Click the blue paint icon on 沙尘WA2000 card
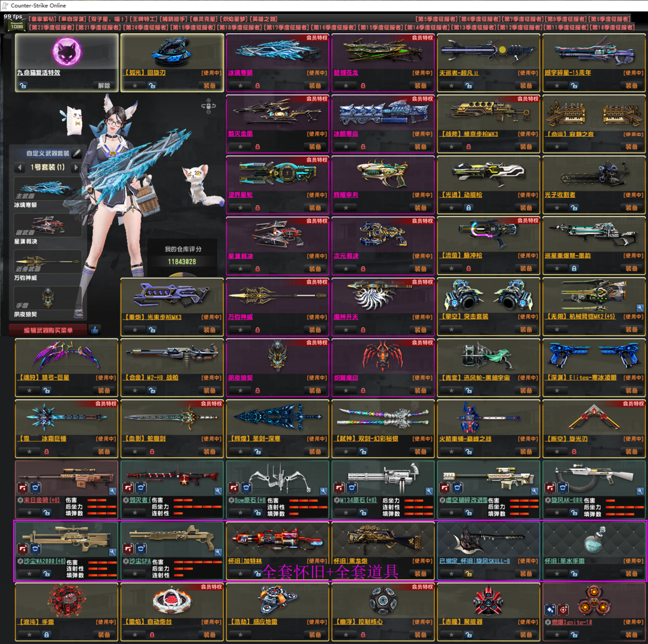 (35, 549)
